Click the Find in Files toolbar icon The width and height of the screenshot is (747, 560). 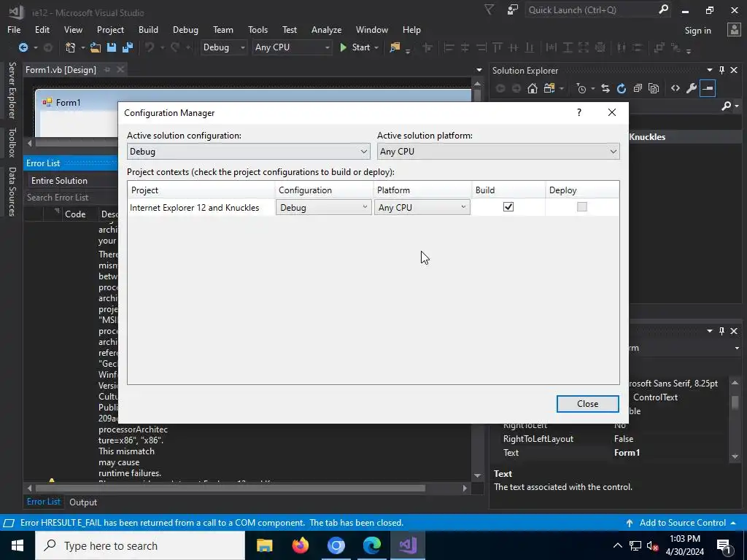point(395,47)
